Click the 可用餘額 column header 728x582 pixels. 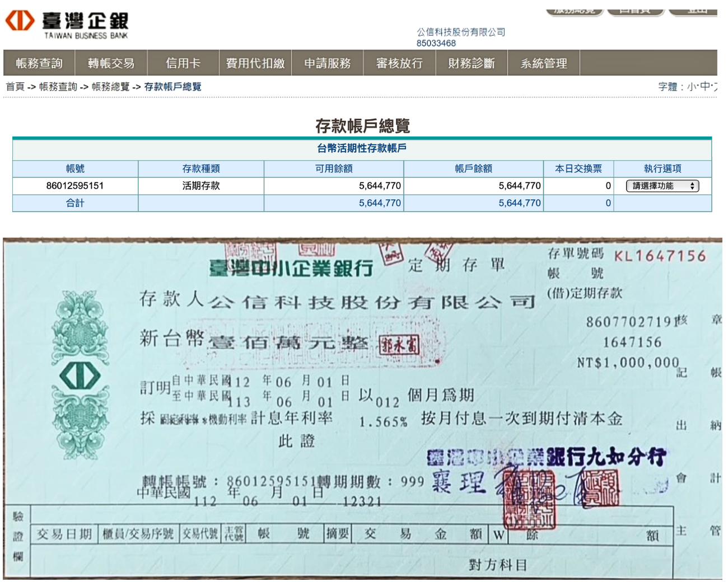tap(334, 168)
